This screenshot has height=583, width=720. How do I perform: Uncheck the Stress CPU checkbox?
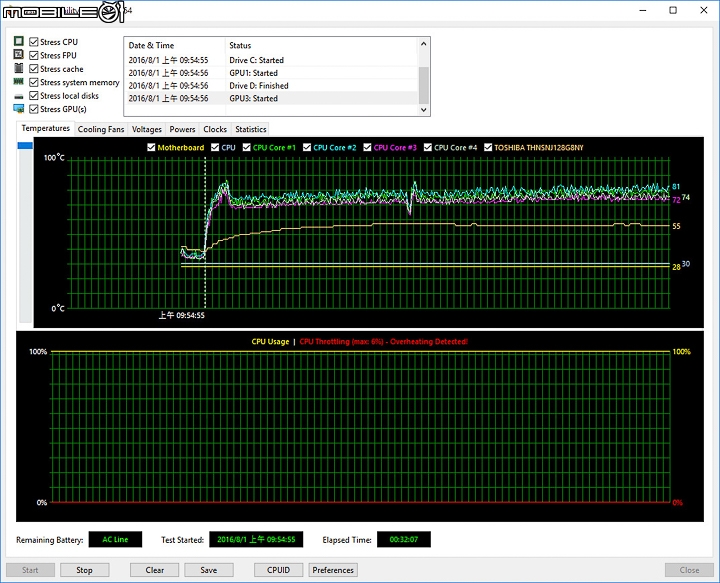[x=34, y=42]
